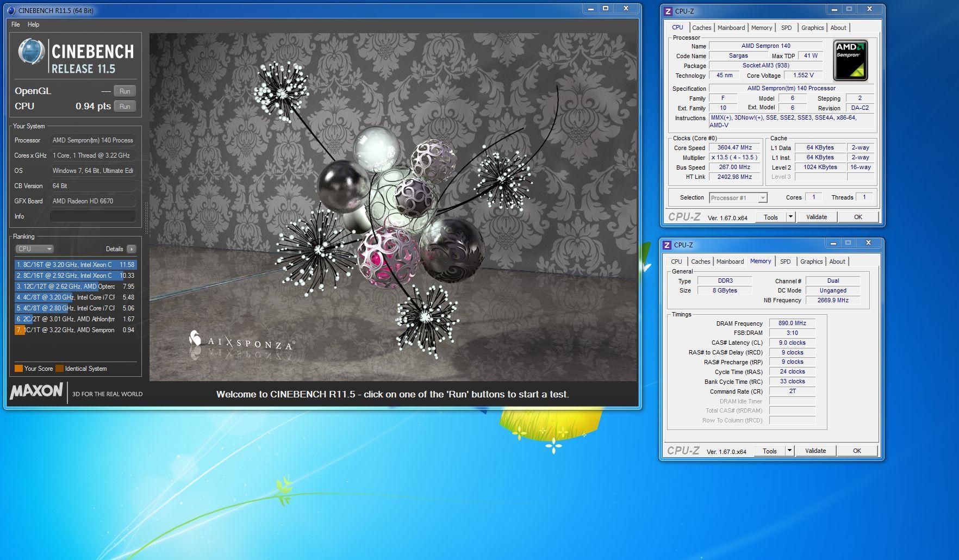Click the Info input field in Cinebench
The width and height of the screenshot is (959, 560).
(93, 216)
